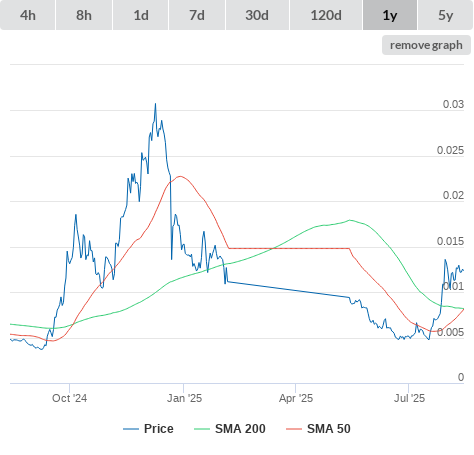Click the green SMA 200 line marker
This screenshot has height=455, width=474.
click(x=202, y=429)
